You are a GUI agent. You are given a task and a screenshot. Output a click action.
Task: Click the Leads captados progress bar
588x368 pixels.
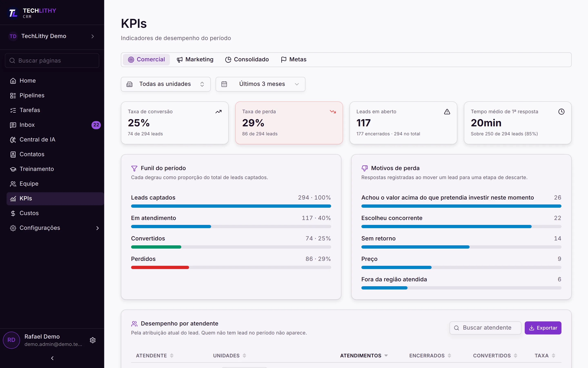(231, 206)
